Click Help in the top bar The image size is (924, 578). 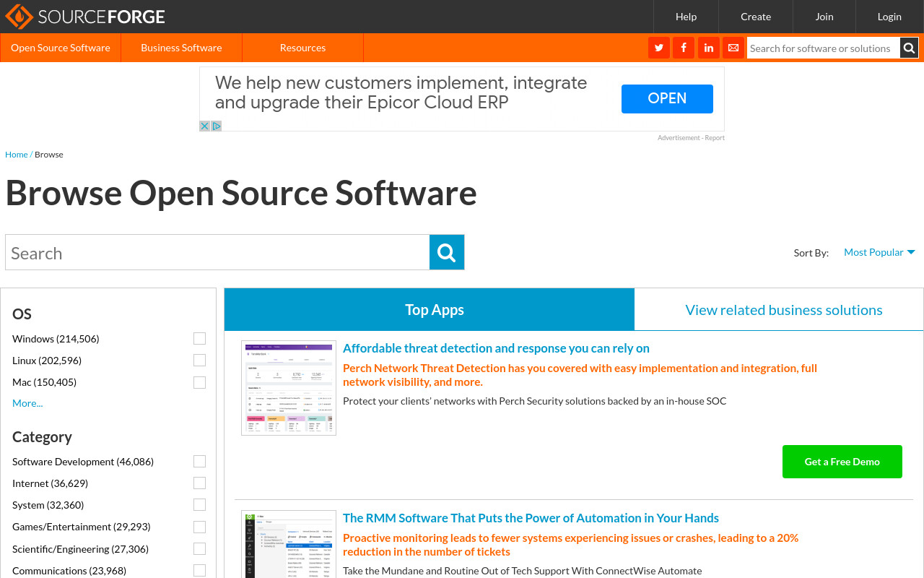pyautogui.click(x=686, y=17)
